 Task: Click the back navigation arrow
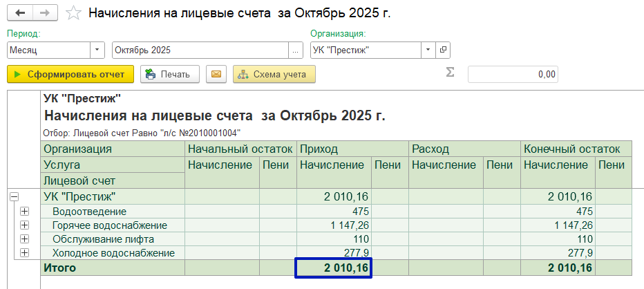[19, 13]
